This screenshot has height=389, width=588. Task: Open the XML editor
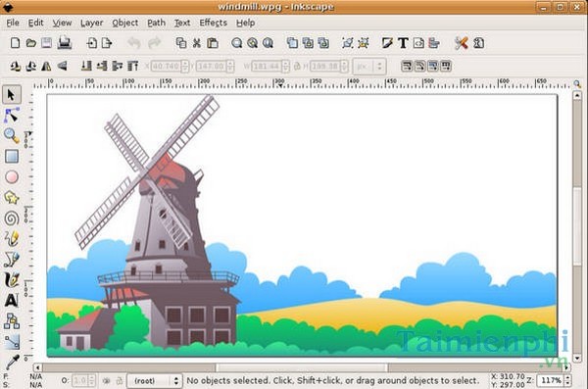click(418, 43)
